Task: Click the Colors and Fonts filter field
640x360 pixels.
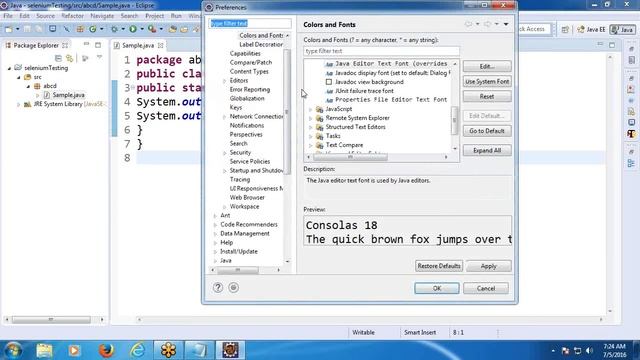Action: [381, 51]
